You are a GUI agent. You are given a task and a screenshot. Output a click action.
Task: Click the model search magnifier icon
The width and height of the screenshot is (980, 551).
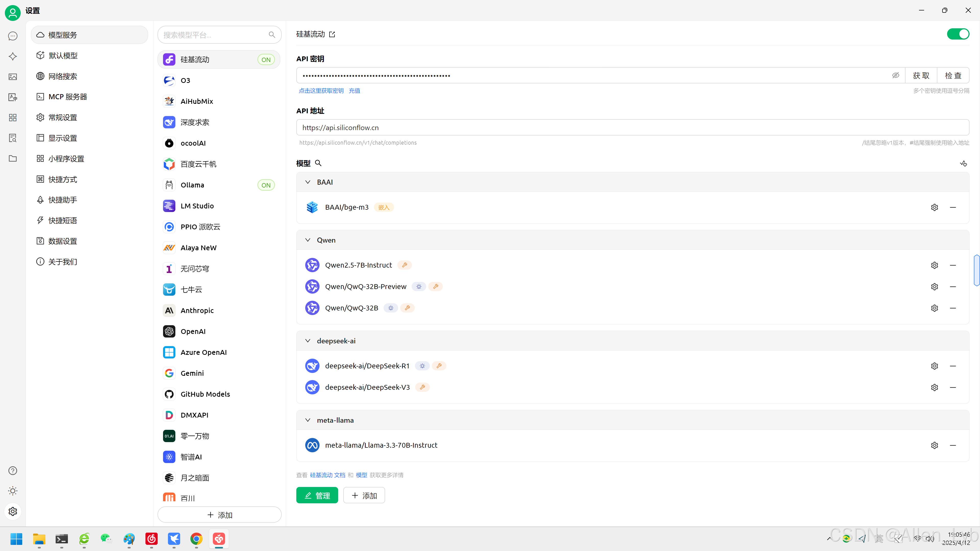(x=318, y=163)
